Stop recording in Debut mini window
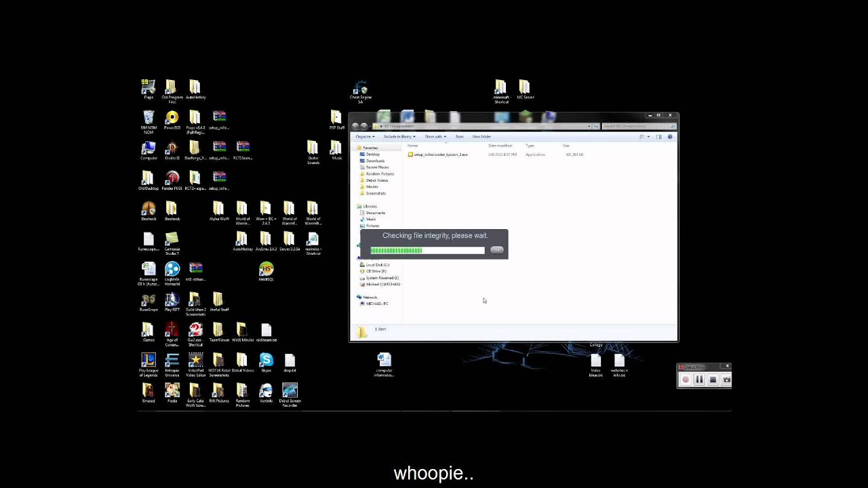 [x=713, y=380]
